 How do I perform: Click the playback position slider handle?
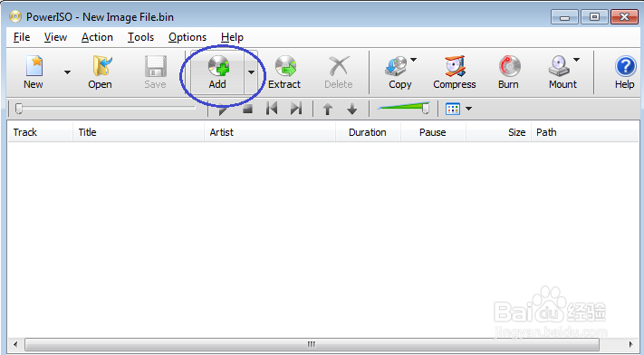[x=18, y=109]
